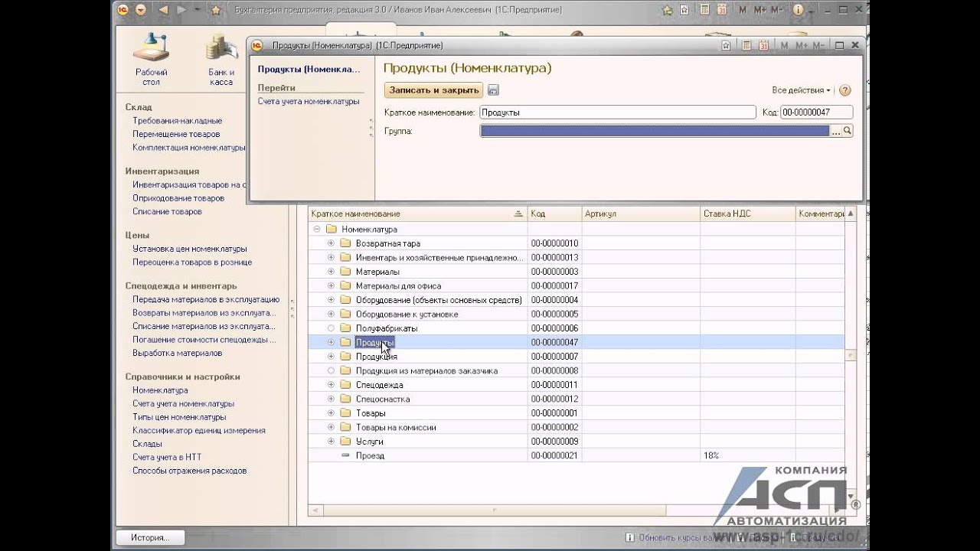Sort by the Код column header
980x551 pixels.
pos(554,214)
